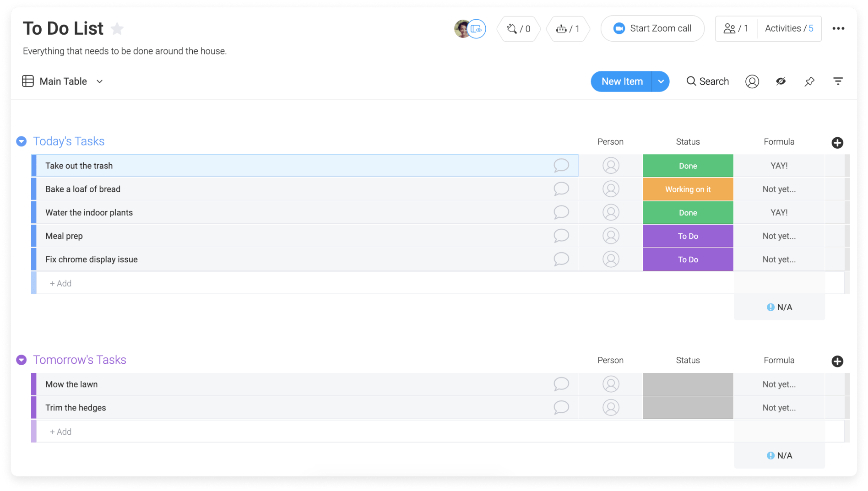Select Mow the lawn item
The image size is (868, 491).
tap(71, 384)
